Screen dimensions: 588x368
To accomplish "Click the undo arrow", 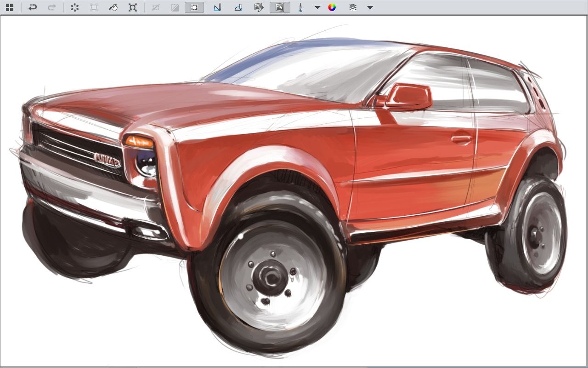I will click(x=33, y=7).
